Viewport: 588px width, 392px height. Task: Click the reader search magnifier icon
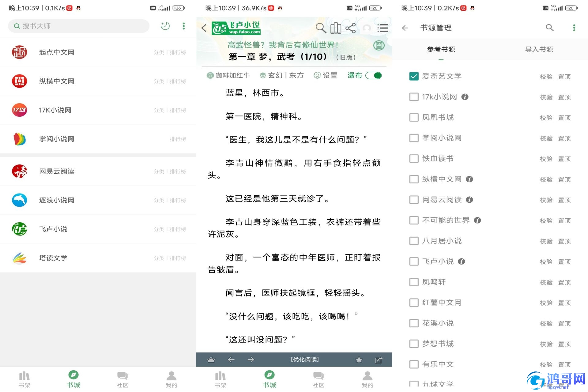321,28
